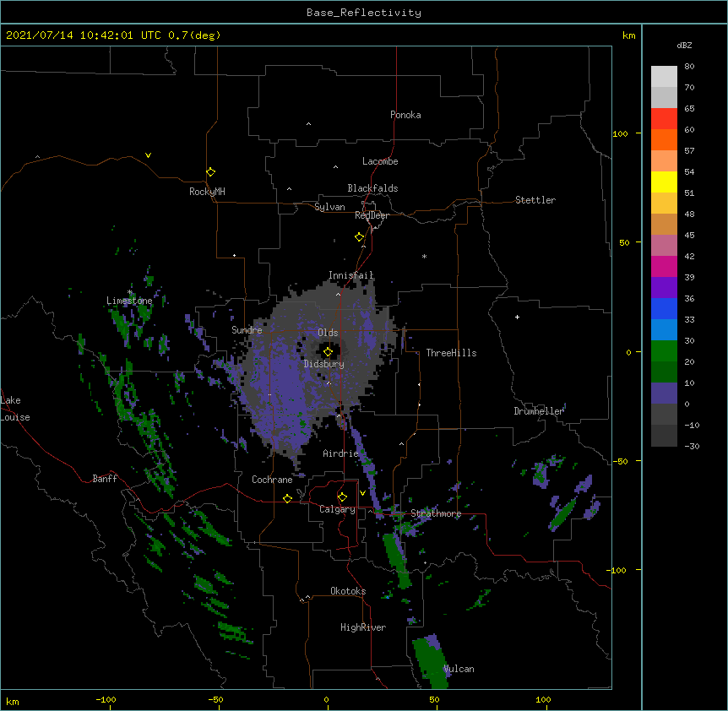Select the light gray 80 dBZ color swatch
728x711 pixels.
point(664,76)
